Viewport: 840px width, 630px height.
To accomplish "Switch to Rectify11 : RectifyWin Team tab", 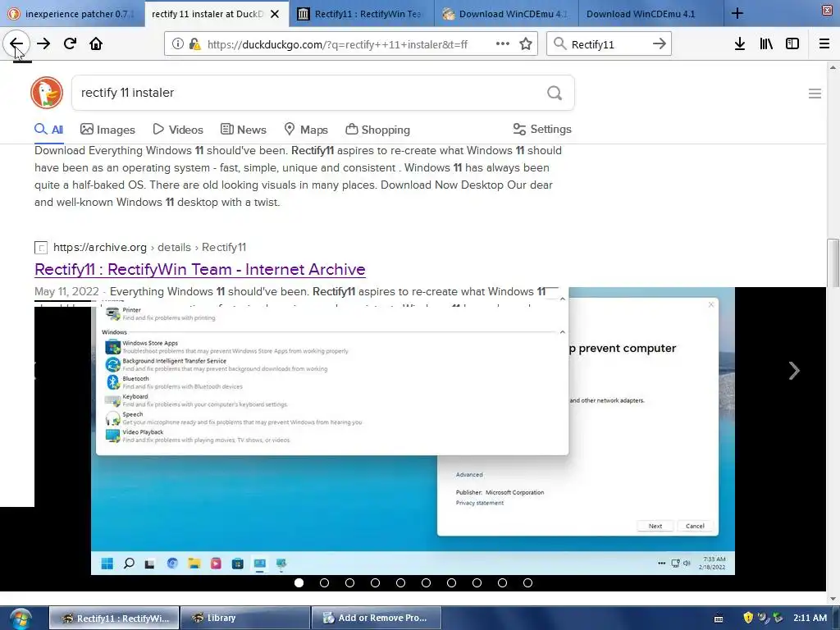I will 362,14.
